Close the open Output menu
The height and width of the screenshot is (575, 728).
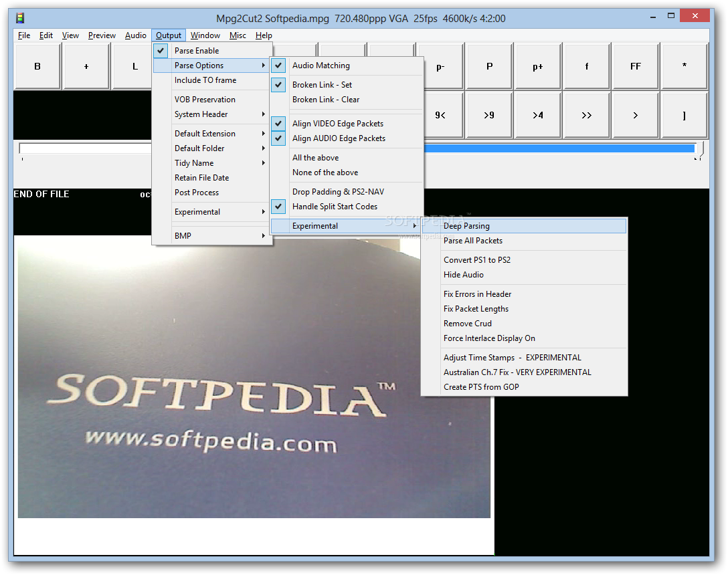[x=169, y=35]
